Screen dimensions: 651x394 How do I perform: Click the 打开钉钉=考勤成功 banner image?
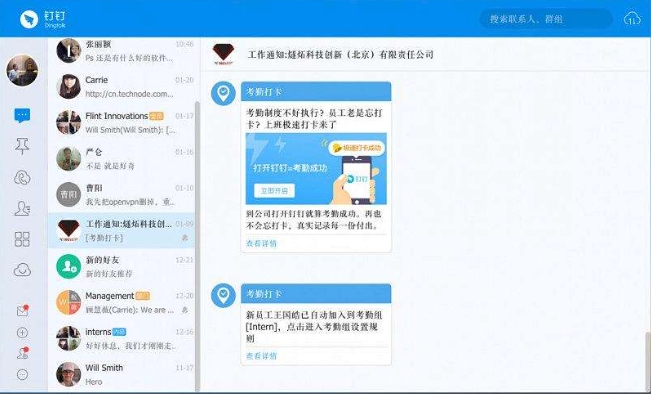pyautogui.click(x=316, y=169)
